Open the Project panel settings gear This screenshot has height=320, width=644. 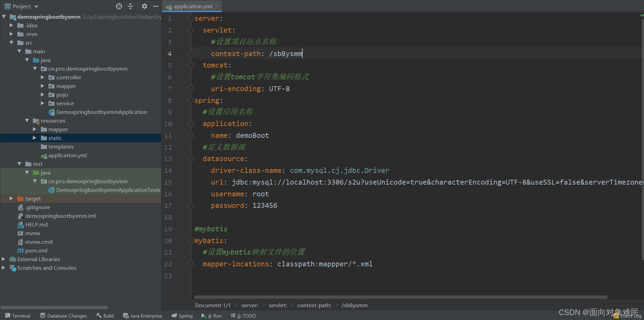coord(144,6)
